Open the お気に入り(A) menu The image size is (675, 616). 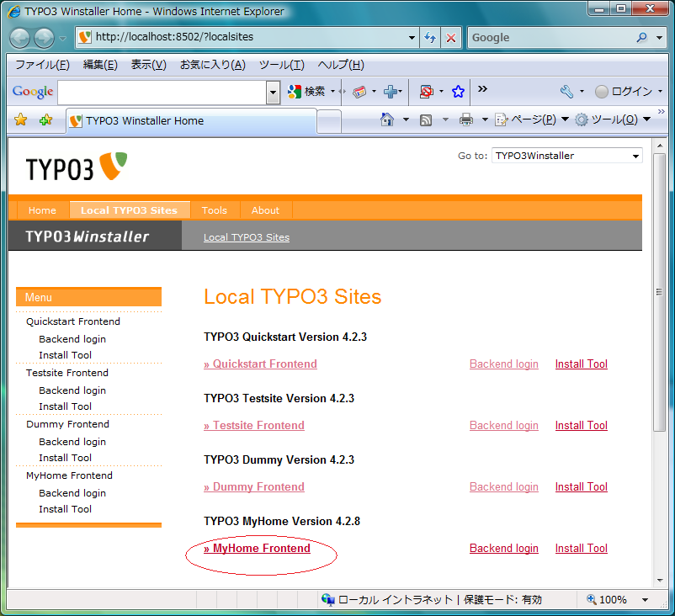click(213, 65)
